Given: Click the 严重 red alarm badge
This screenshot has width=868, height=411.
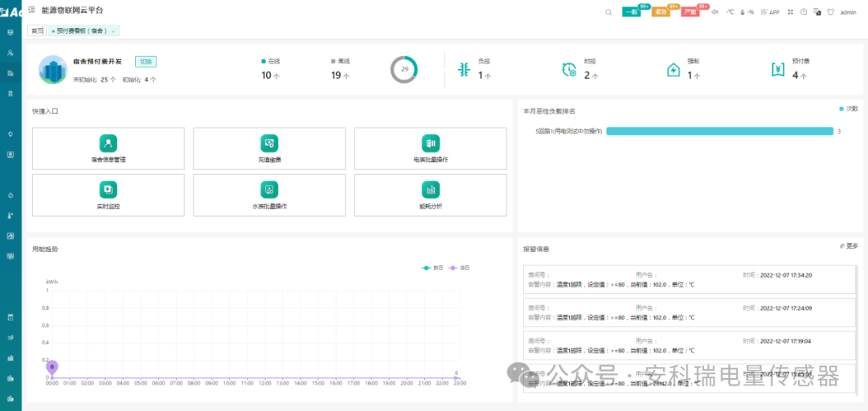Looking at the screenshot, I should (690, 12).
